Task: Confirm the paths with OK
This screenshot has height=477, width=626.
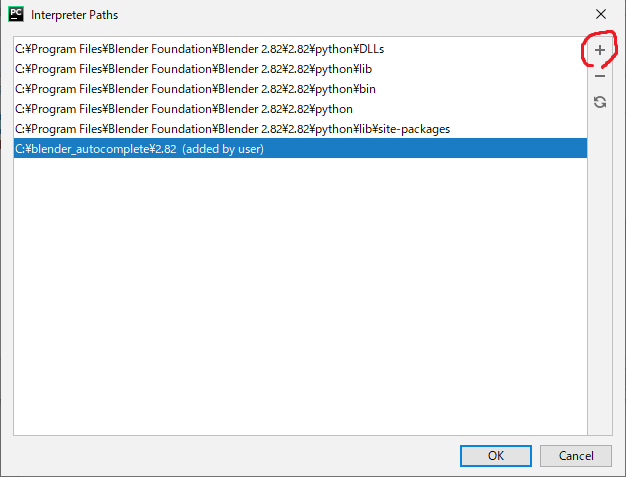Action: coord(495,456)
